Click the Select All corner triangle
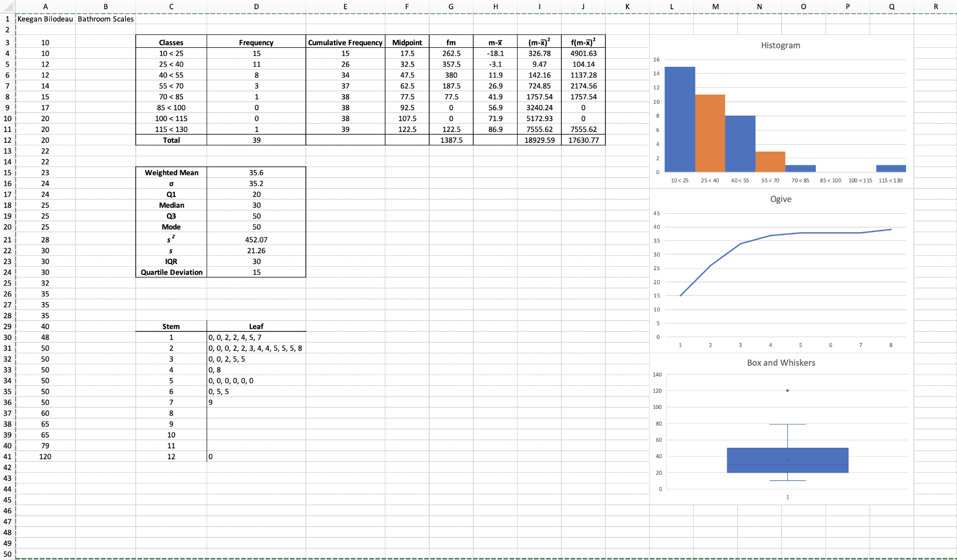Image resolution: width=957 pixels, height=560 pixels. point(7,7)
